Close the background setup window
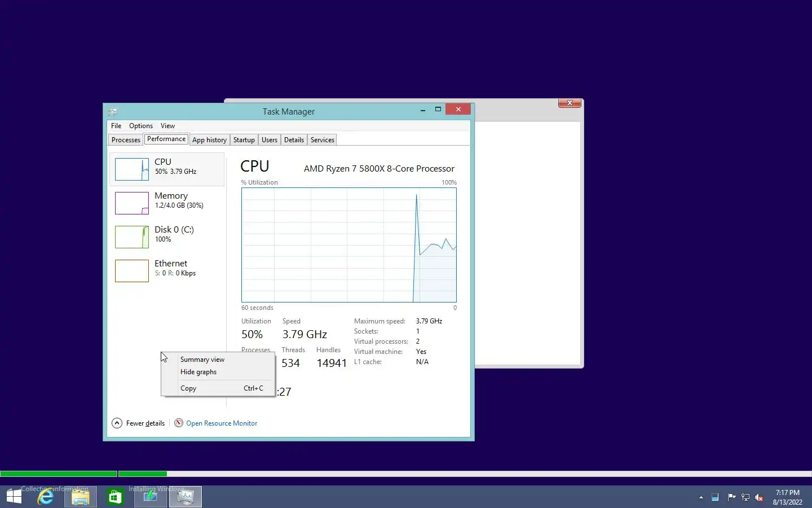Viewport: 812px width, 508px height. (570, 103)
